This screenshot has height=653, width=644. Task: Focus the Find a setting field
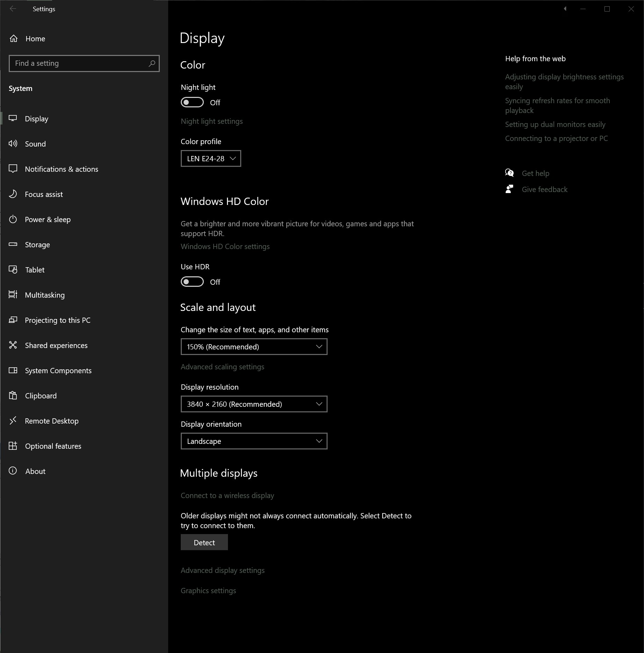click(84, 63)
